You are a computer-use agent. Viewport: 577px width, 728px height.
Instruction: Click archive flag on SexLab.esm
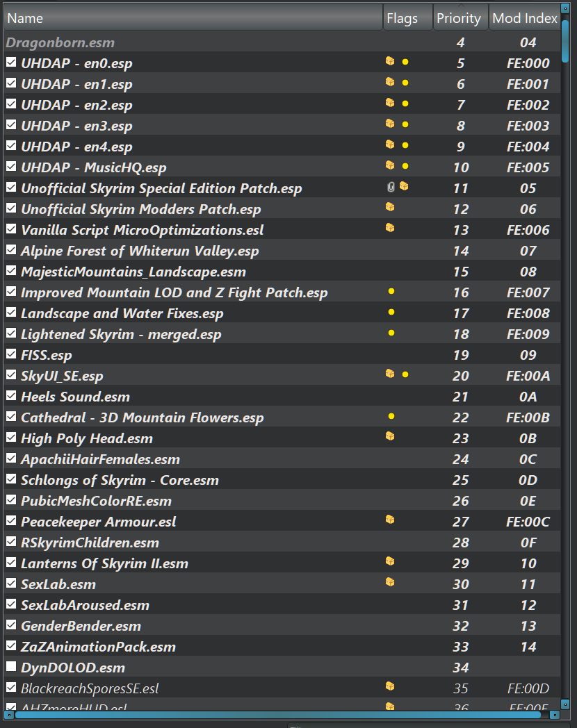coord(390,581)
